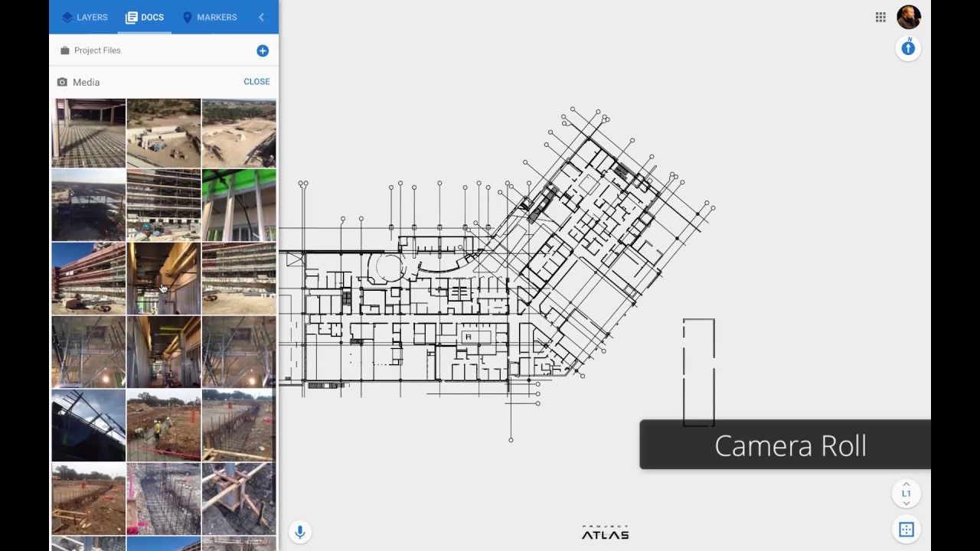Open the apps grid menu

tap(880, 17)
